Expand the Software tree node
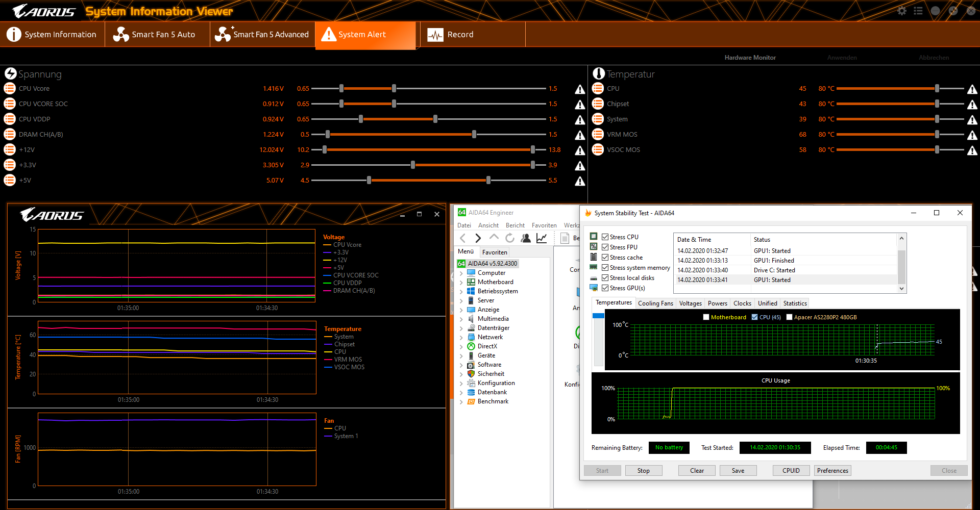Viewport: 980px width, 510px height. 461,365
